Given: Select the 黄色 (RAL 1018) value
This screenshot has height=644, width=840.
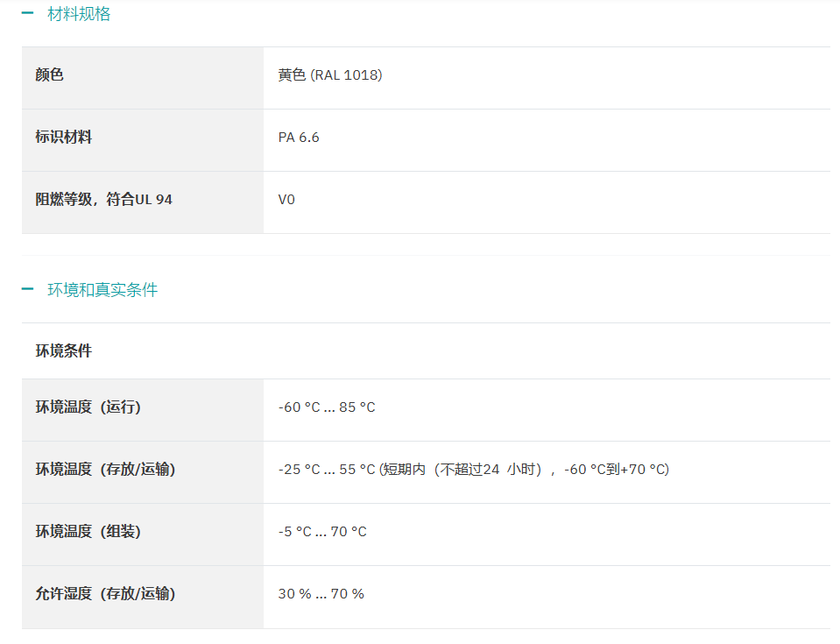Looking at the screenshot, I should coord(330,75).
